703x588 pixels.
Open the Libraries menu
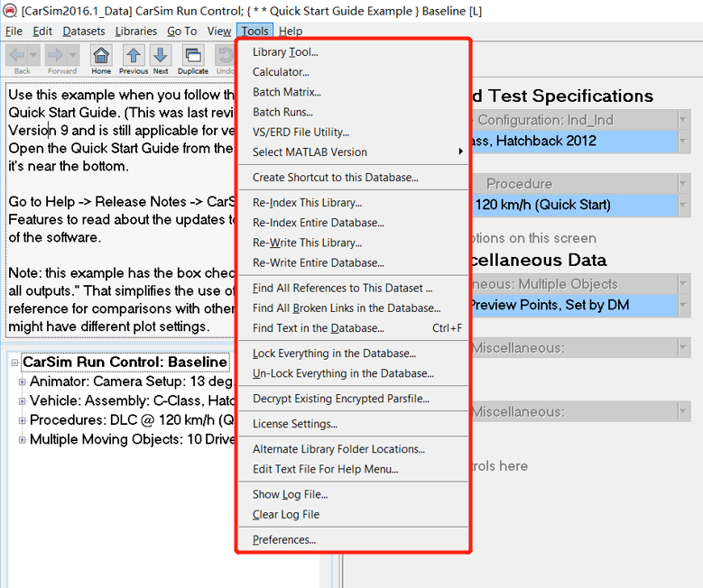pos(136,31)
